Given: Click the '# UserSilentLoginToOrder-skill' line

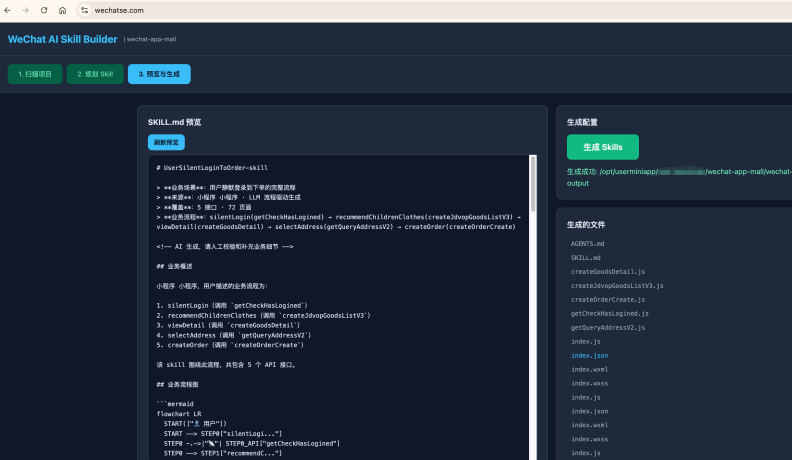Looking at the screenshot, I should [x=212, y=168].
